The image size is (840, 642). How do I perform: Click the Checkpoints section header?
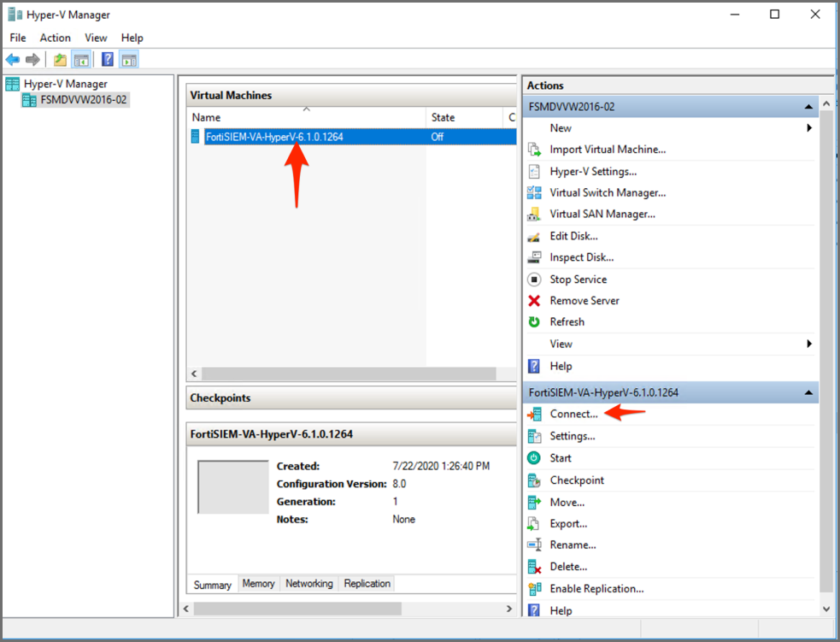tap(351, 398)
